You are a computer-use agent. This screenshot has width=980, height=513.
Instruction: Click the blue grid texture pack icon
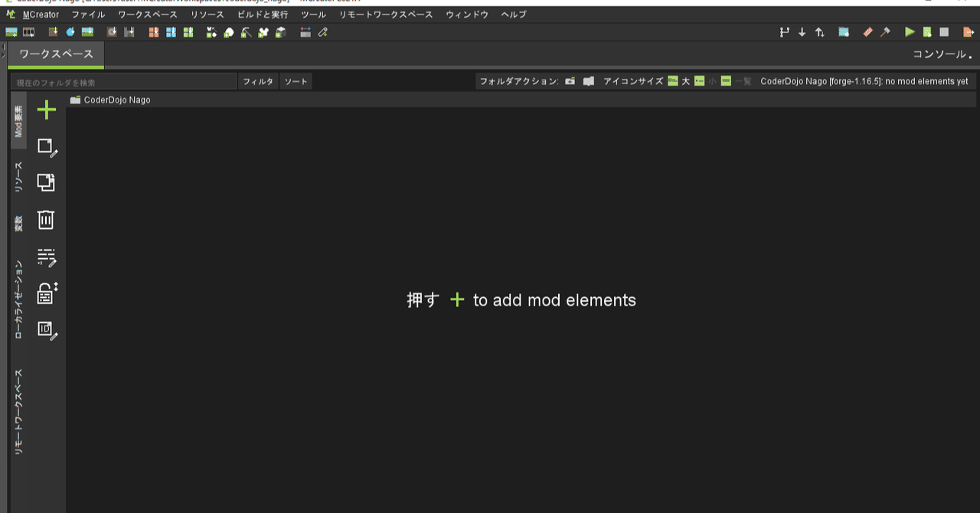coord(171,32)
